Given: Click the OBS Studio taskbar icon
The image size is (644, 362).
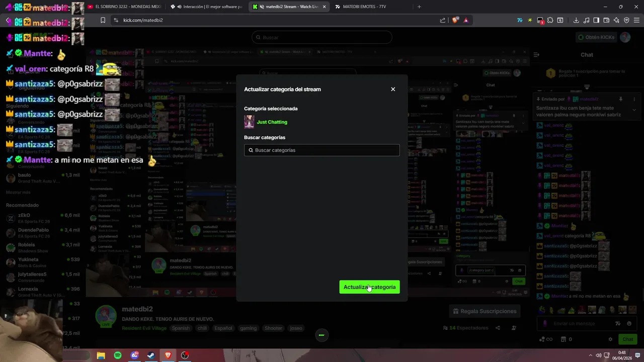Looking at the screenshot, I should (x=185, y=355).
